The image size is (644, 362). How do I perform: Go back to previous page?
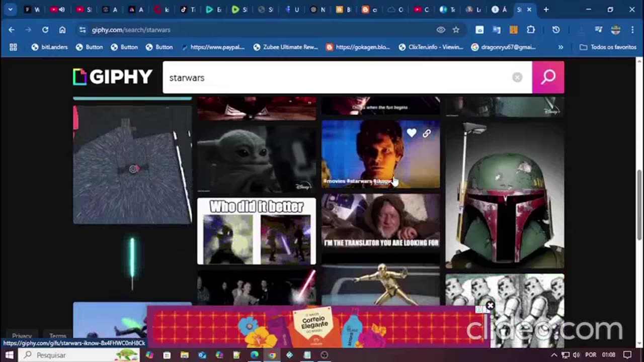click(12, 30)
